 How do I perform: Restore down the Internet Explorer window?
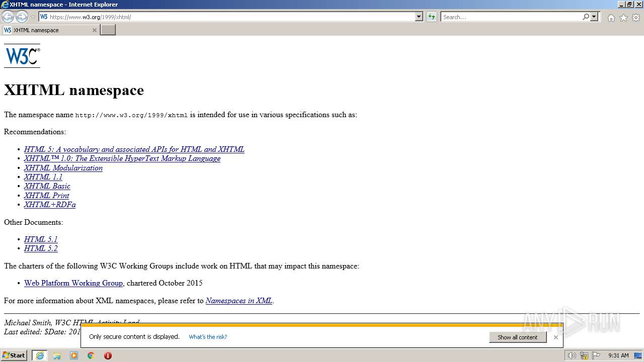(629, 4)
